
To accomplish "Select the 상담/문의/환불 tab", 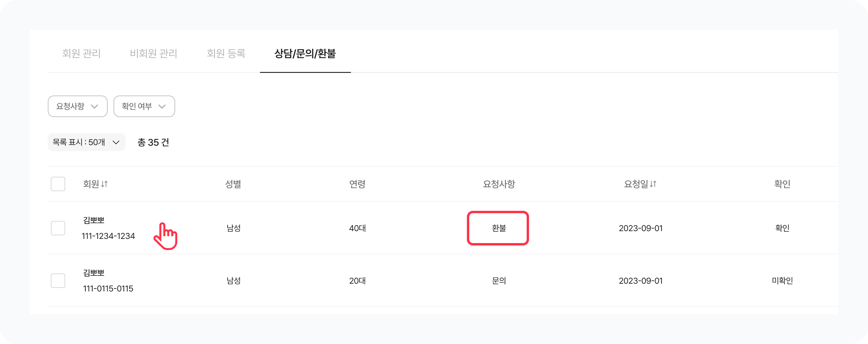I will (305, 53).
